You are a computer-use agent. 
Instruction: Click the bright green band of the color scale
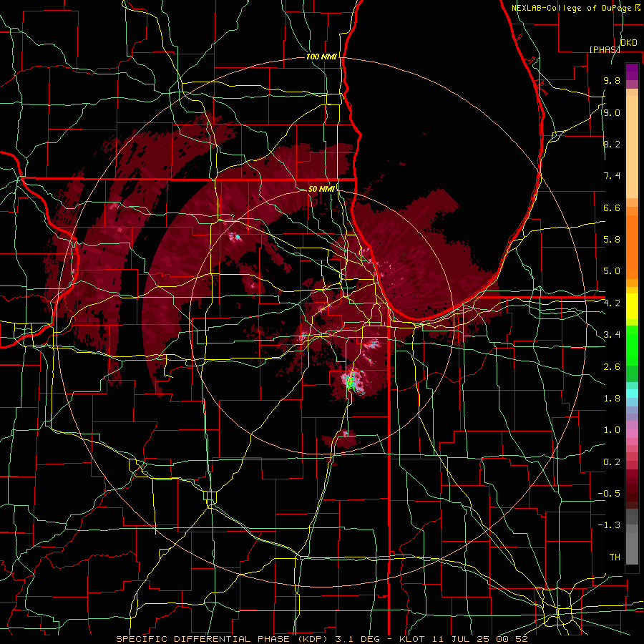pos(632,346)
